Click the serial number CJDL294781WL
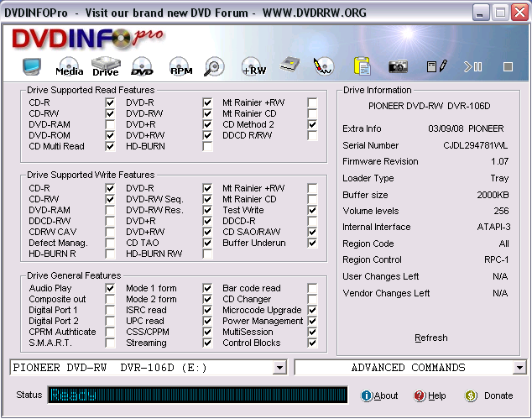This screenshot has width=532, height=419. [x=475, y=145]
